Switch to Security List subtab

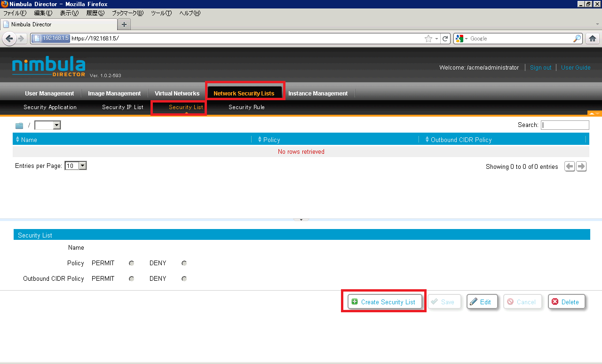tap(186, 107)
